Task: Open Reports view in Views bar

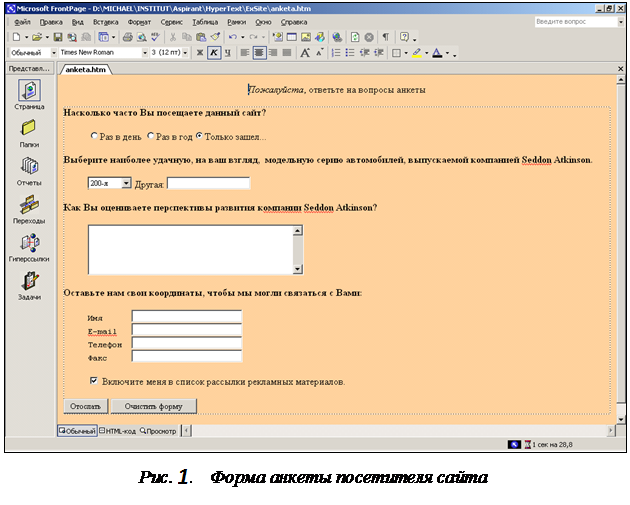Action: point(29,172)
